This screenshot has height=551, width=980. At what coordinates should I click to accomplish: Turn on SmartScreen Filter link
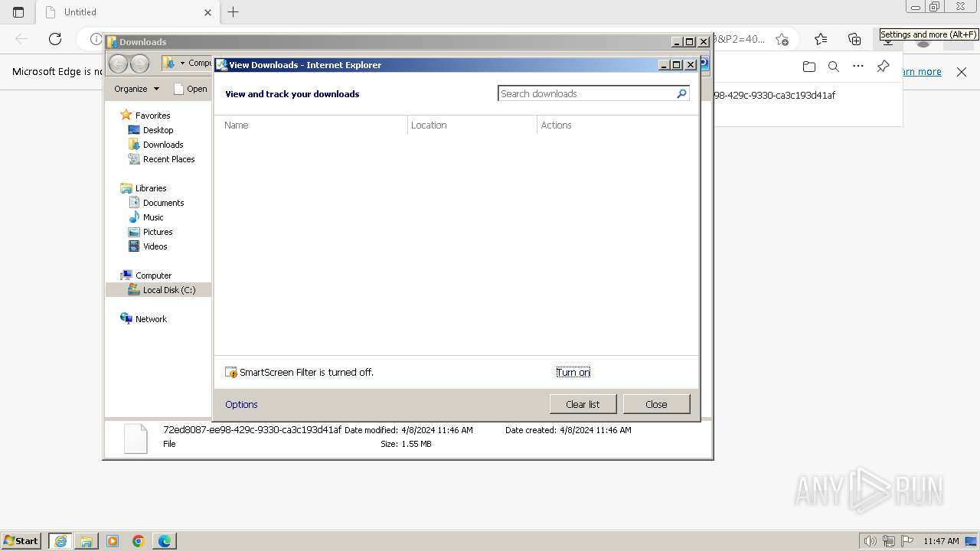(573, 372)
